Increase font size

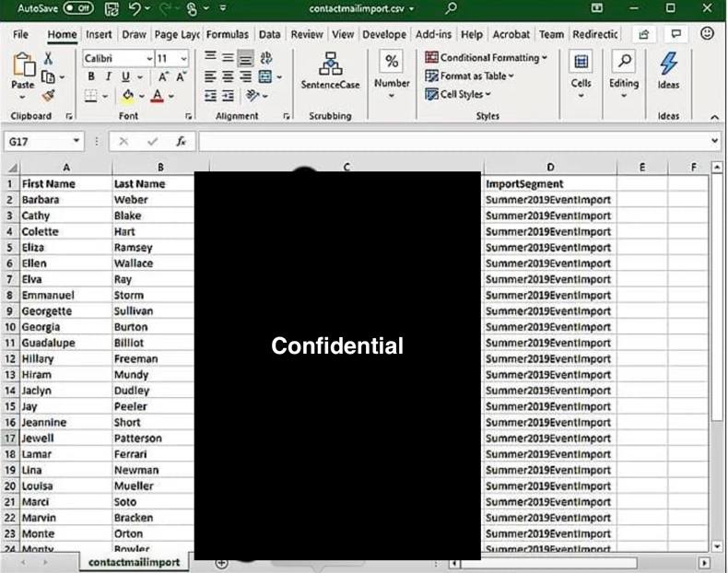click(163, 76)
